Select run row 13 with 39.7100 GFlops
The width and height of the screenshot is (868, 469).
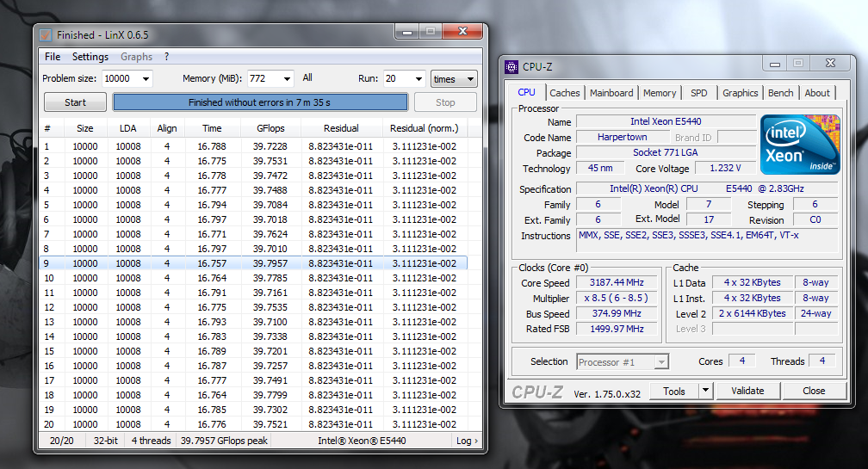(x=254, y=322)
